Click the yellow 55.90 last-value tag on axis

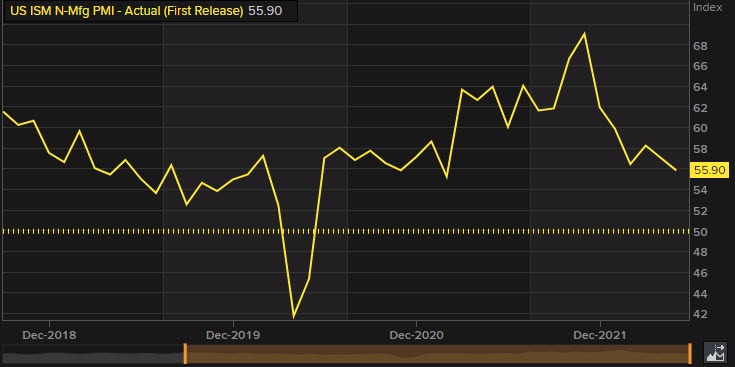tap(710, 170)
